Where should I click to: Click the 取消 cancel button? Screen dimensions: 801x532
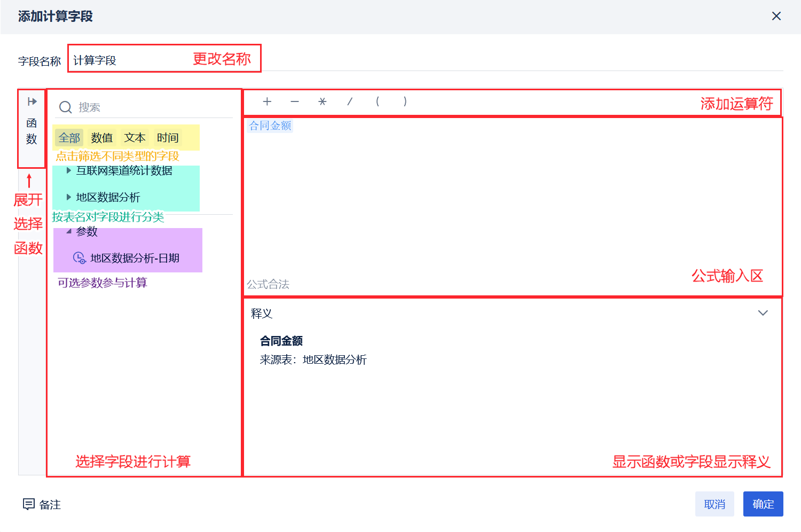(x=714, y=504)
